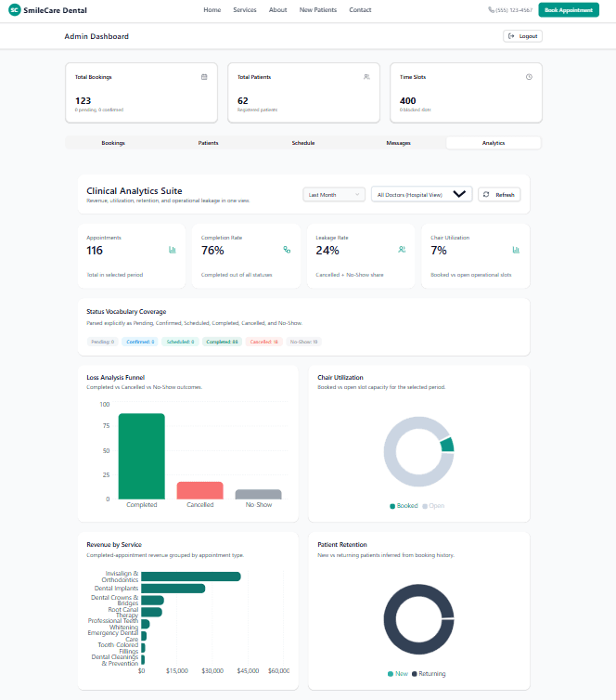Click the phone icon beside the phone number

491,10
